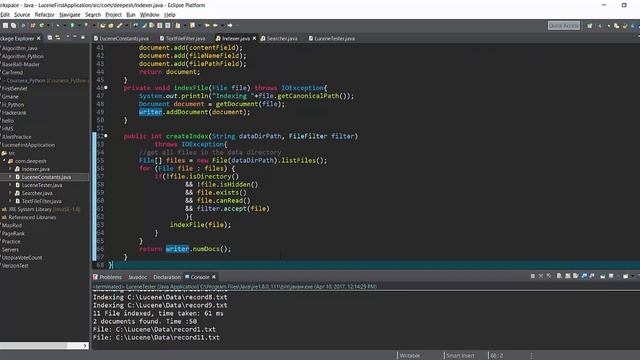This screenshot has width=640, height=360.
Task: Select the VerizonTest project
Action: tap(15, 266)
